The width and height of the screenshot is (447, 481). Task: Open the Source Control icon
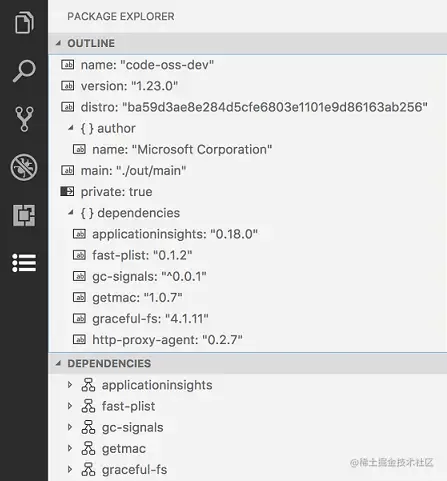24,119
